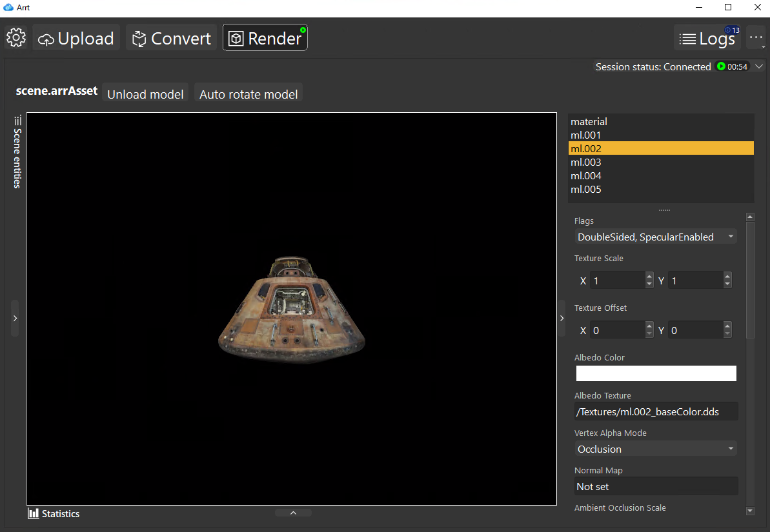Viewport: 770px width, 532px height.
Task: Click the material properties scrollbar thumb
Action: tap(750, 280)
